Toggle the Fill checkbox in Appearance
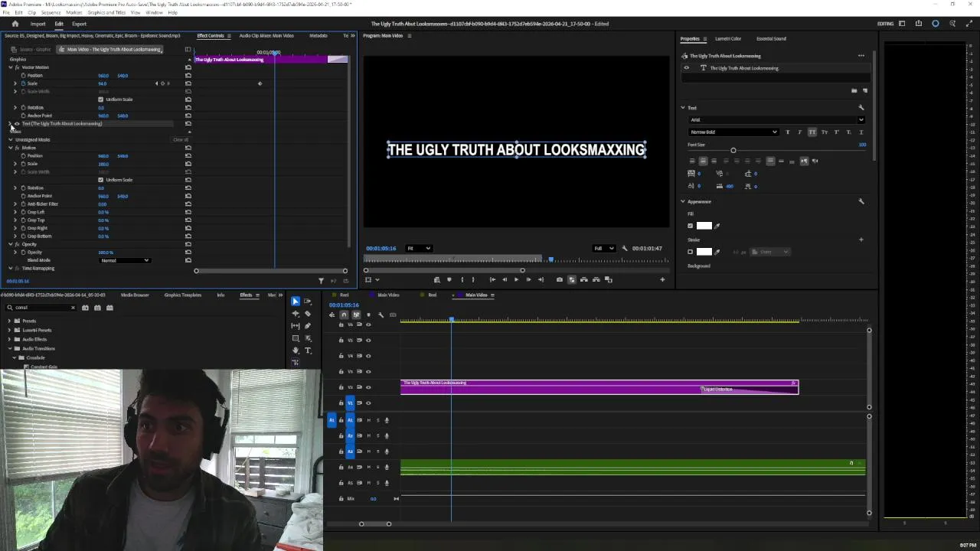The height and width of the screenshot is (551, 980). tap(690, 226)
